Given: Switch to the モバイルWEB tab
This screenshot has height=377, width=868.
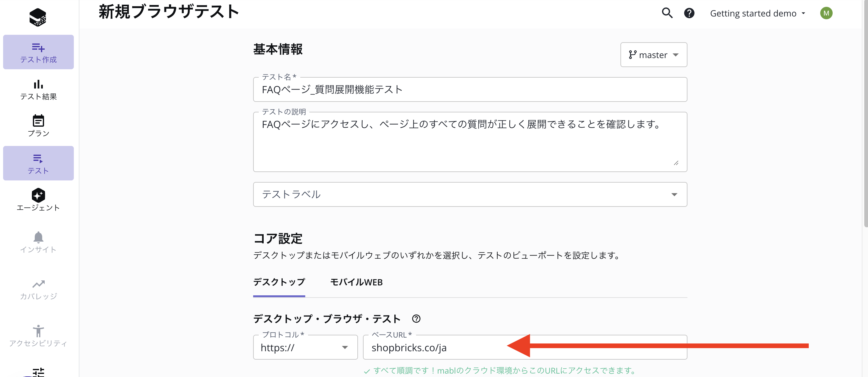Looking at the screenshot, I should (356, 282).
